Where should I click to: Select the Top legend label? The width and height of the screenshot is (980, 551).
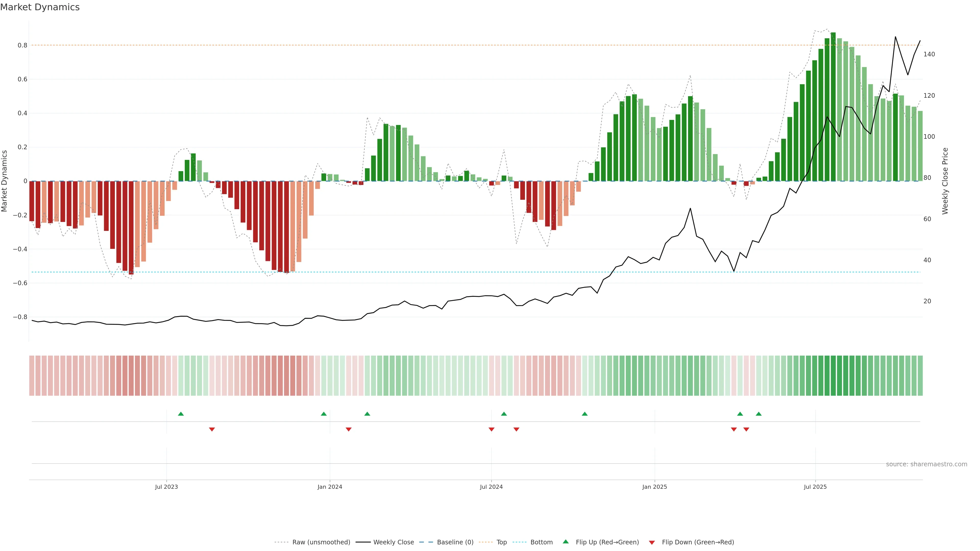[501, 542]
